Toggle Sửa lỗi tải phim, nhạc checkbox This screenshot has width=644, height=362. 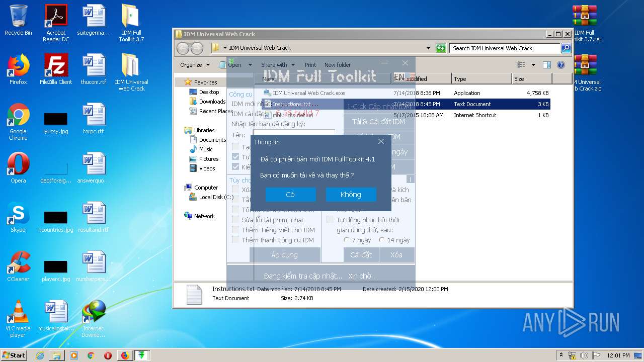235,220
